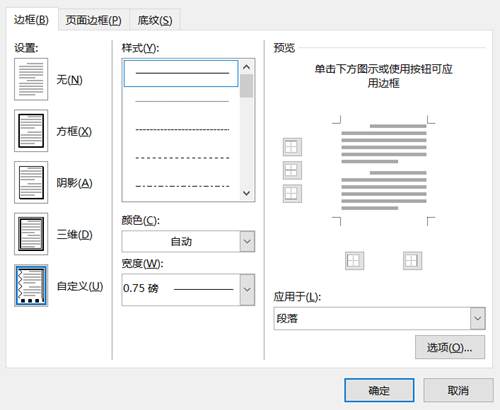Select the dash-dot line style in list

tap(182, 186)
